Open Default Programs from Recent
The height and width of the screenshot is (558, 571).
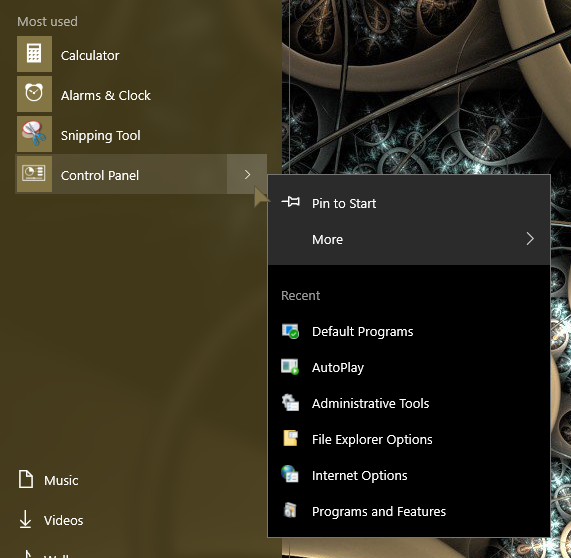409,331
